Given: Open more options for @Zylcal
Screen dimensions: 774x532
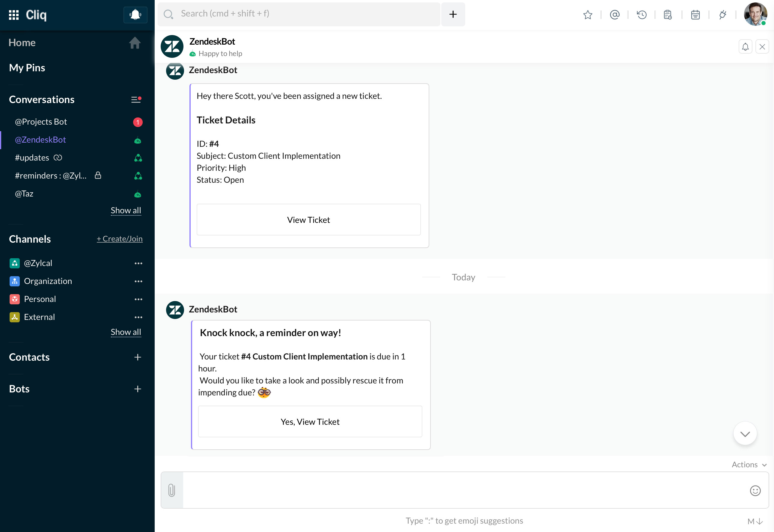Looking at the screenshot, I should pyautogui.click(x=138, y=264).
